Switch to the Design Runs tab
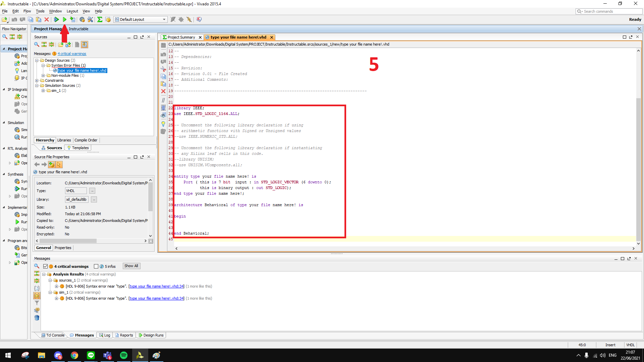 pos(151,335)
